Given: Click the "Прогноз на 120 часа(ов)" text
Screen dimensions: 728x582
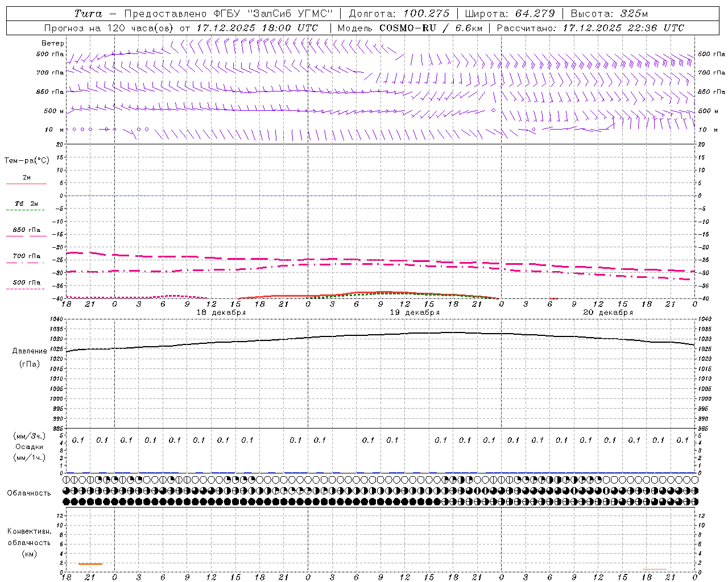Looking at the screenshot, I should click(x=110, y=28).
